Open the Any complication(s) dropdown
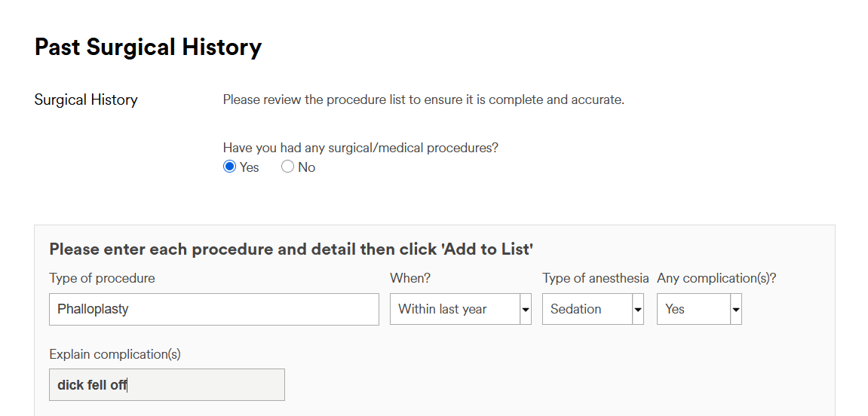868x416 pixels. [x=693, y=310]
